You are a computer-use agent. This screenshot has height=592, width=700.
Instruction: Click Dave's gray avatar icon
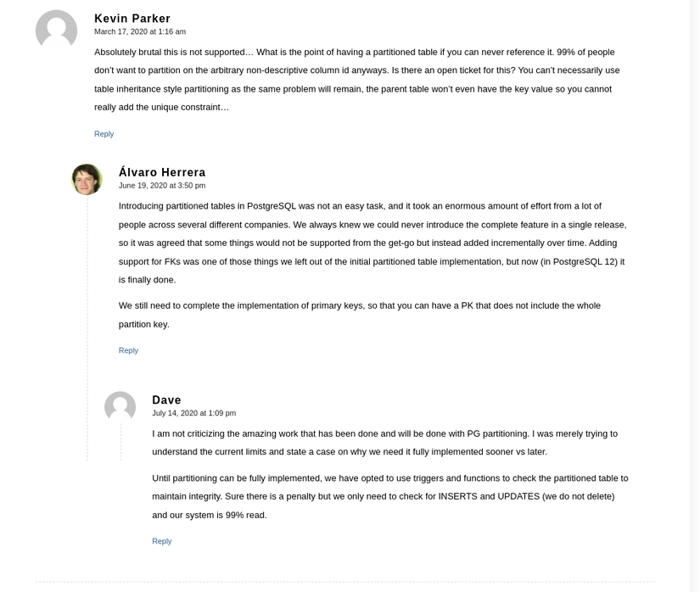click(x=120, y=407)
